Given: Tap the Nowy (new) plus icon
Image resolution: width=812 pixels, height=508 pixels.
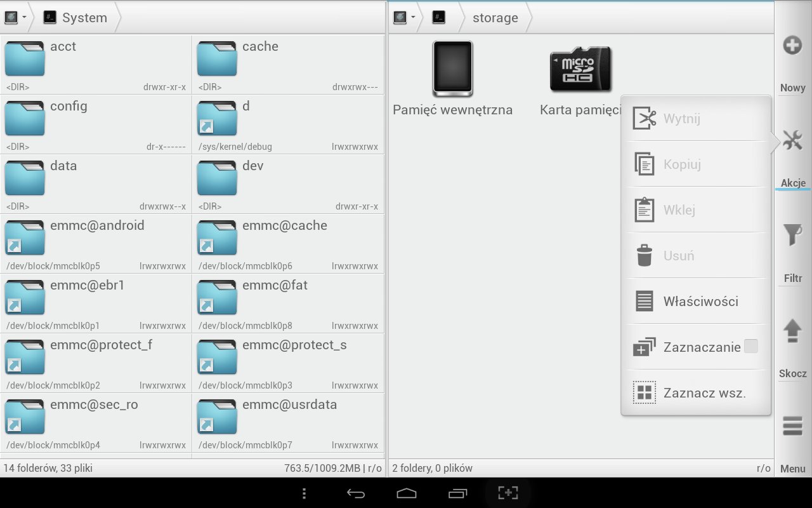Looking at the screenshot, I should [x=792, y=46].
